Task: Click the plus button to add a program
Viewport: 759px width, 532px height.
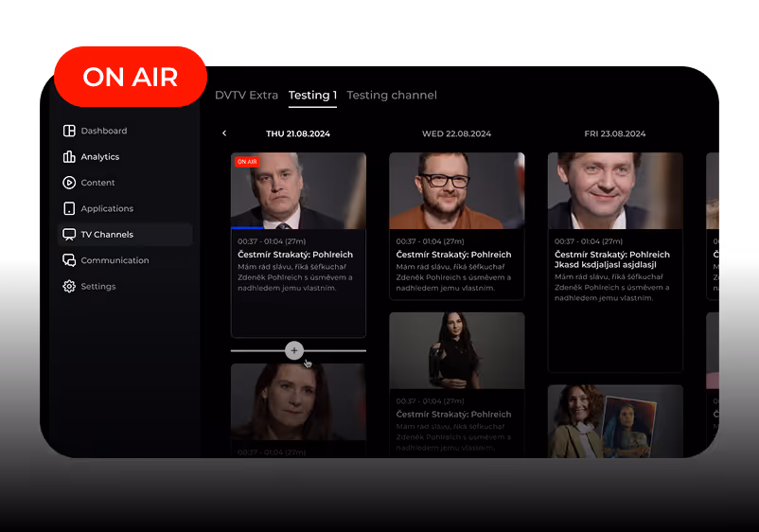Action: click(x=294, y=350)
